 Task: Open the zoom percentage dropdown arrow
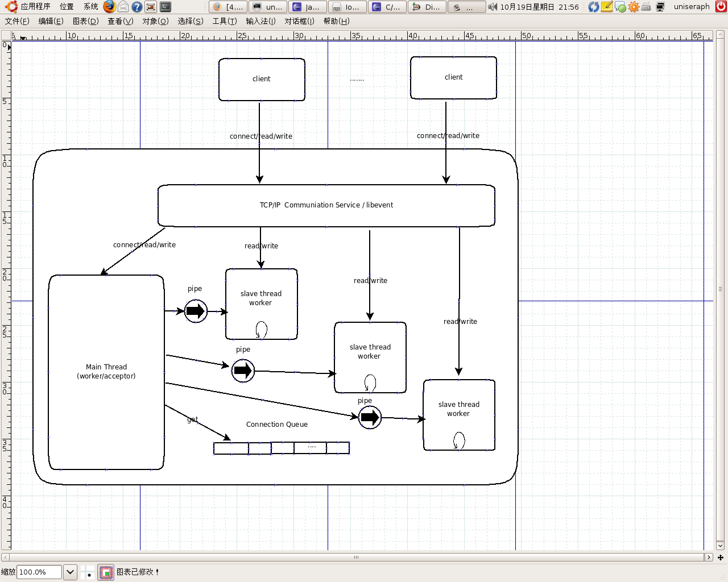[x=70, y=572]
